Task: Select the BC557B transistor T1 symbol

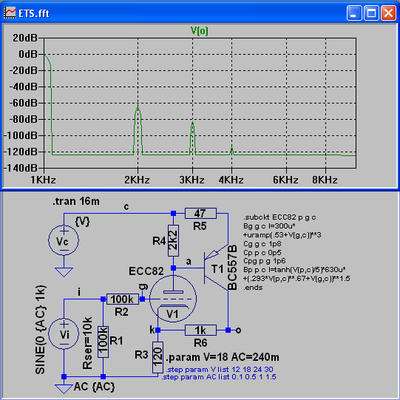Action: coord(216,268)
